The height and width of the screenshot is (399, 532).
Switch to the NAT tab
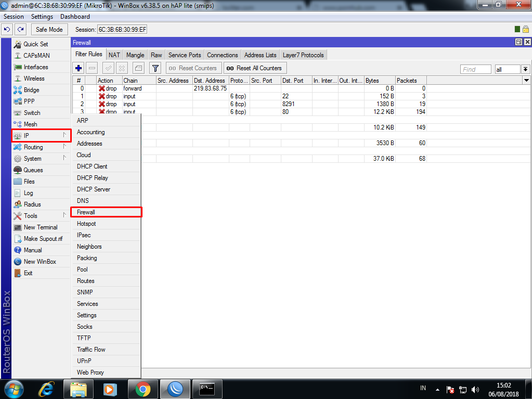(114, 55)
